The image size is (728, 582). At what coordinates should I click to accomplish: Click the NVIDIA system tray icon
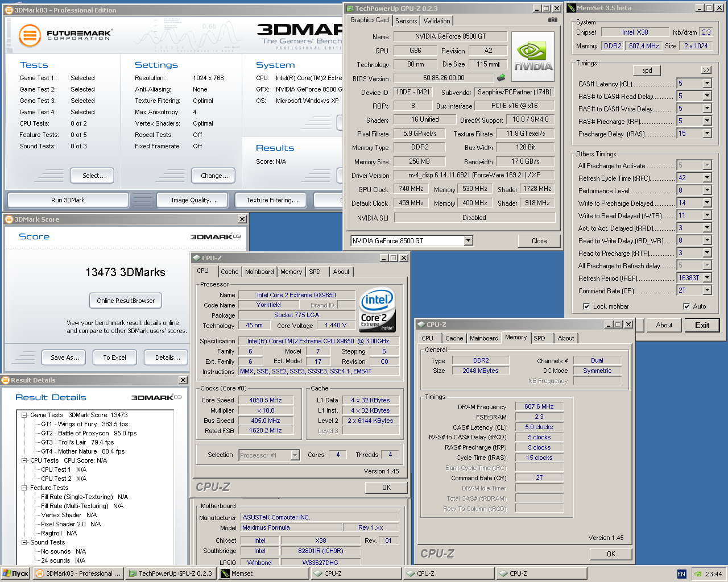click(x=698, y=574)
